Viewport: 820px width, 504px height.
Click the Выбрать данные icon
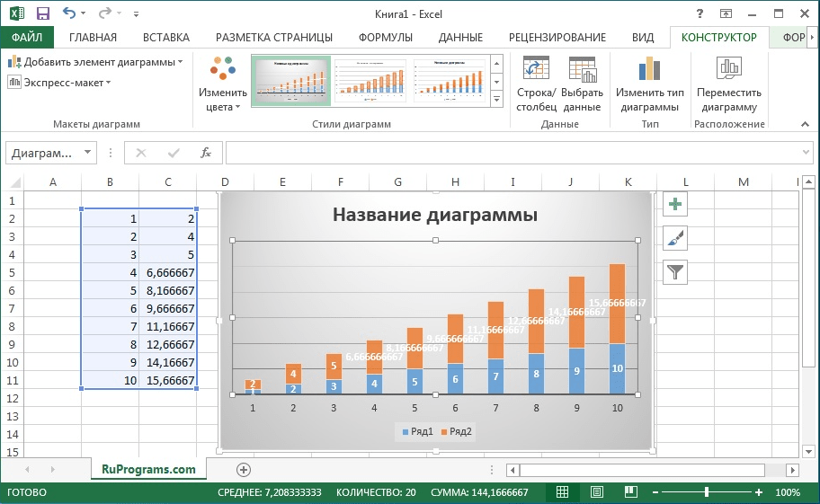[x=582, y=84]
